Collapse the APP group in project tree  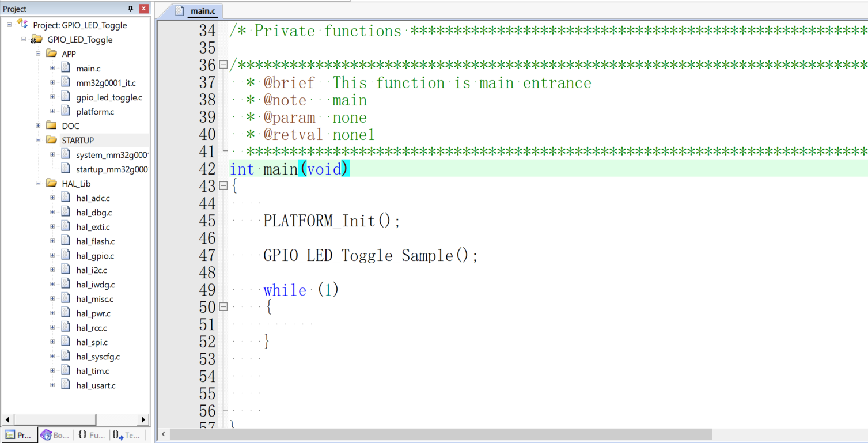point(38,54)
